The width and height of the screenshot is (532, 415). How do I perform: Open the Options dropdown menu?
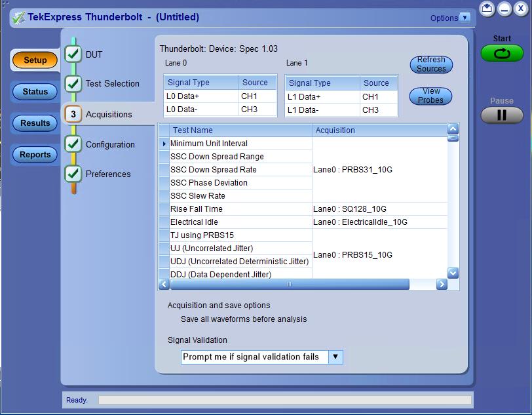[465, 18]
